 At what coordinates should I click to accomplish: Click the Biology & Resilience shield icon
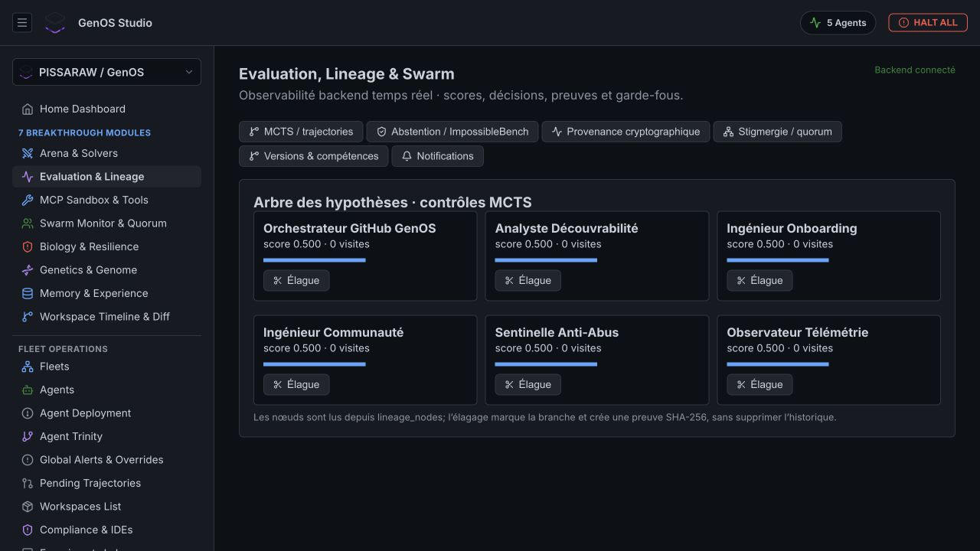28,246
